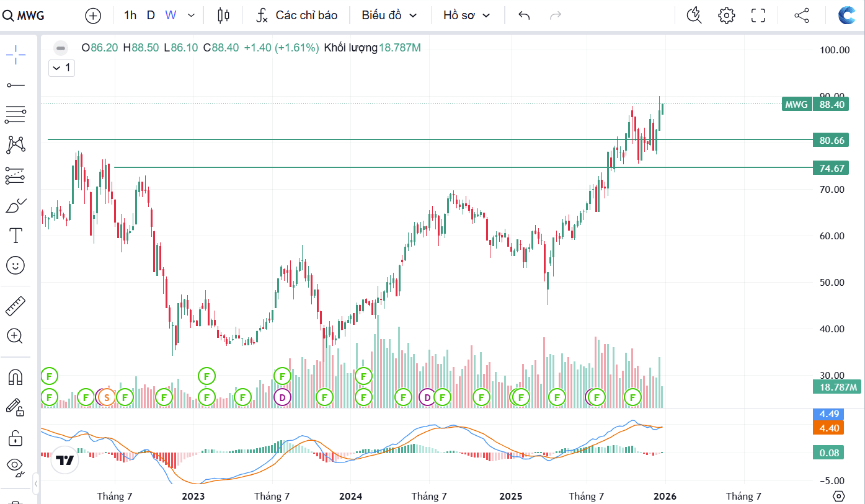Screen dimensions: 865x504
Task: Open Các chỉ báo indicators menu
Action: click(296, 15)
